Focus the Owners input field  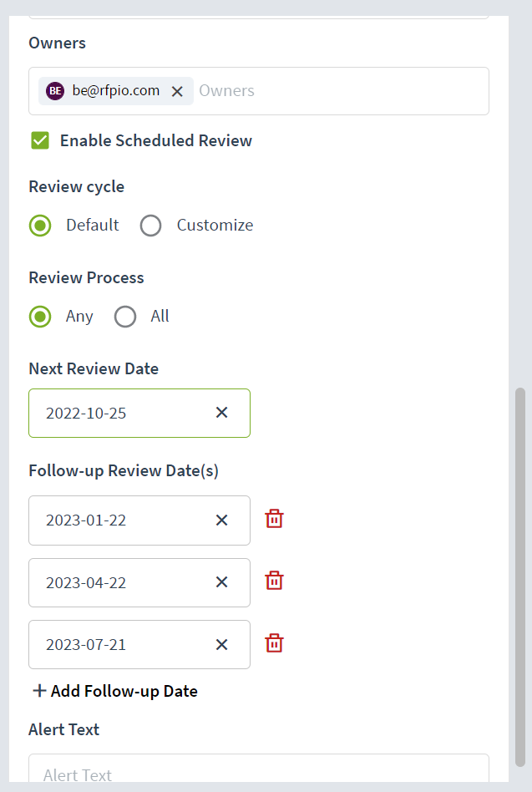(x=341, y=91)
